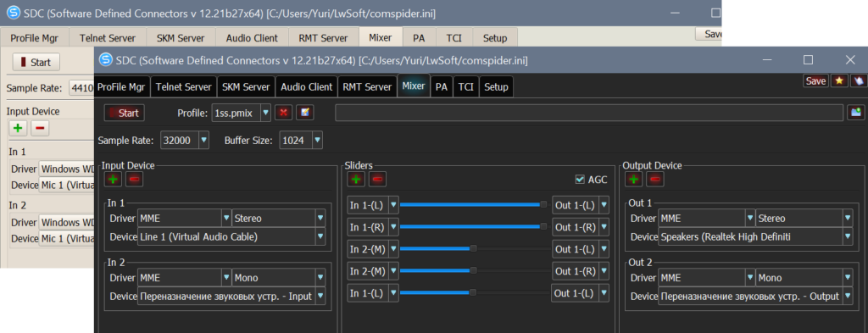
Task: Open Out 2 Mono channel dropdown
Action: coord(848,278)
